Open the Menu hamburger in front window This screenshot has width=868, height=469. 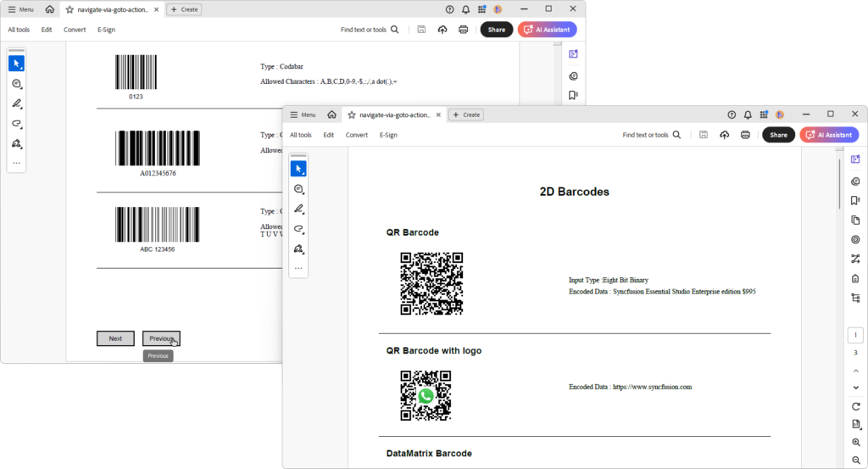tap(303, 114)
